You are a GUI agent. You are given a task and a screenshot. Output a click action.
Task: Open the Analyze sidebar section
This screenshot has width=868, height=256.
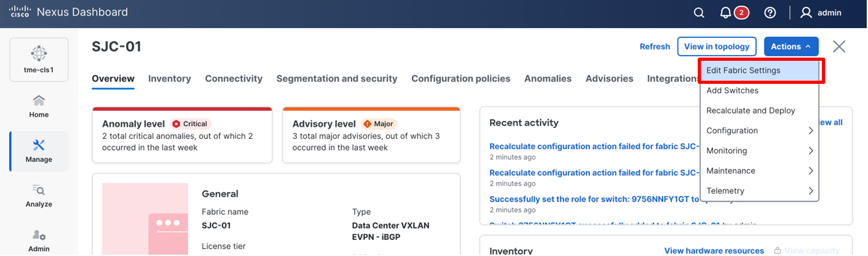point(39,196)
